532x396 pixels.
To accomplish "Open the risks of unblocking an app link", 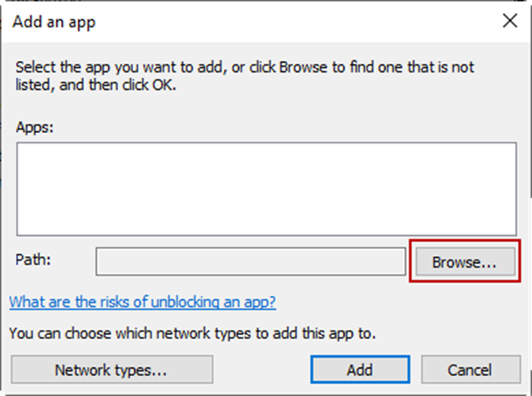I will coord(143,302).
